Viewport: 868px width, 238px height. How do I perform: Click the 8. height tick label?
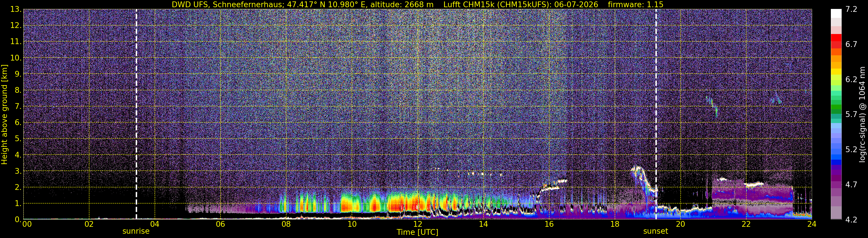[18, 90]
